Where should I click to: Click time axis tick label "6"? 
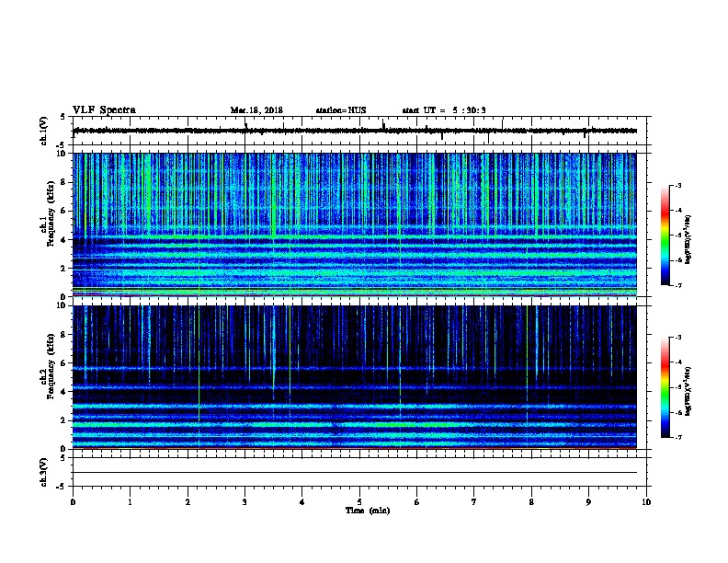coord(417,501)
